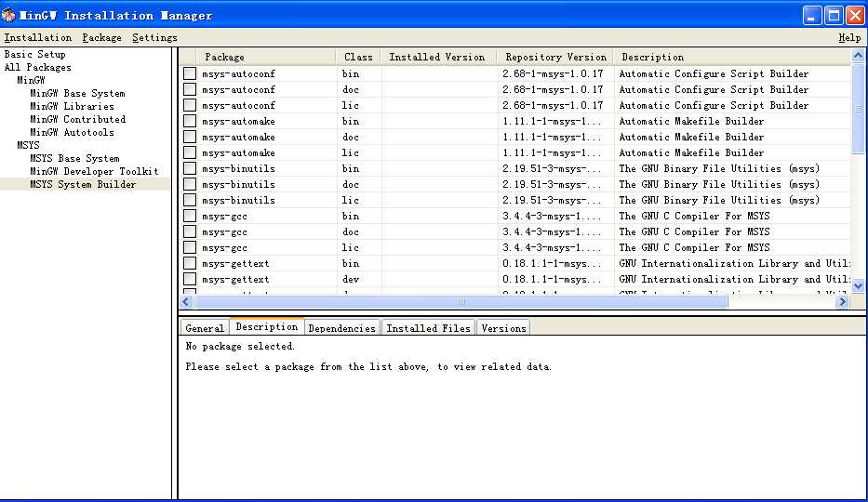Click 'The GNU C Compiler For MSYS' in msys-gcc doc row
This screenshot has height=502, width=868.
(x=694, y=231)
